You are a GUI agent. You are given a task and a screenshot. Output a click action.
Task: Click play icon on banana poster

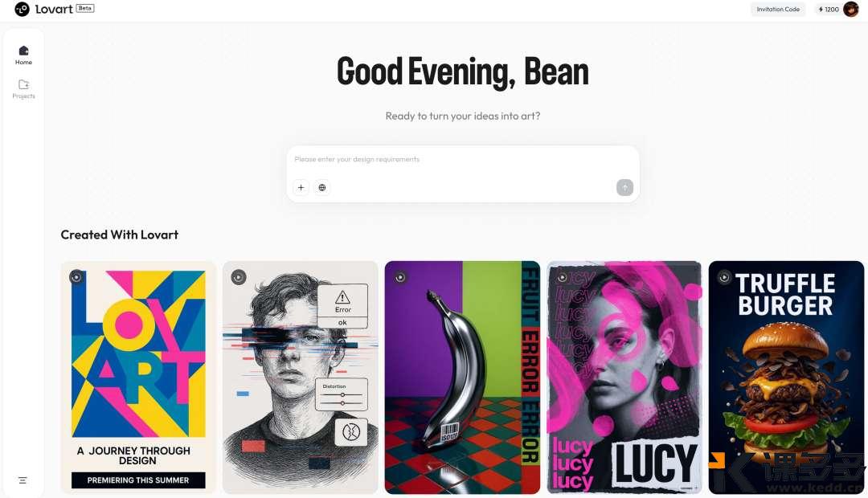click(x=400, y=277)
